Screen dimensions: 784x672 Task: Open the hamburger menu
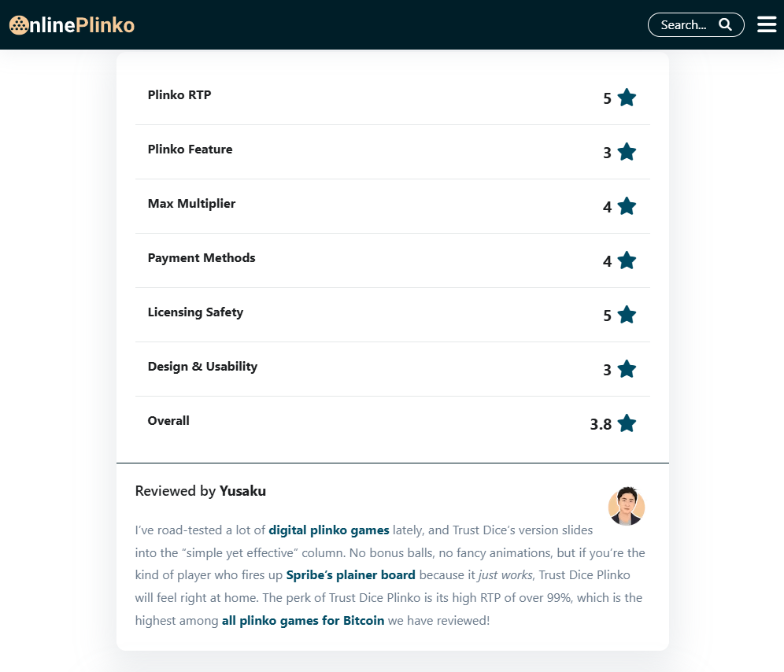767,24
